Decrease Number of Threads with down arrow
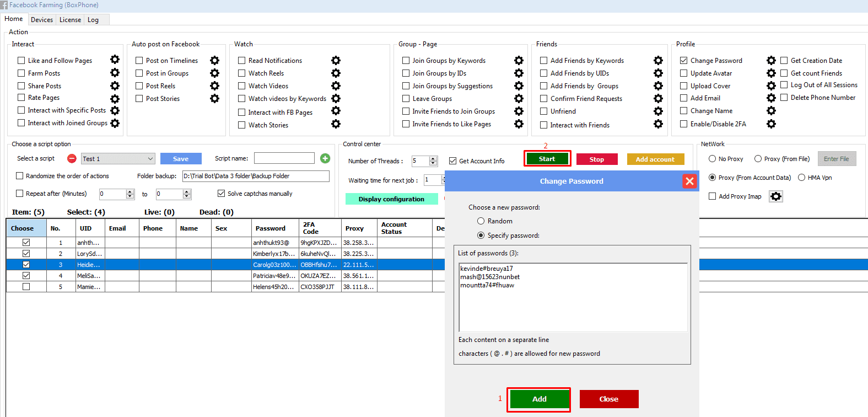 click(433, 164)
